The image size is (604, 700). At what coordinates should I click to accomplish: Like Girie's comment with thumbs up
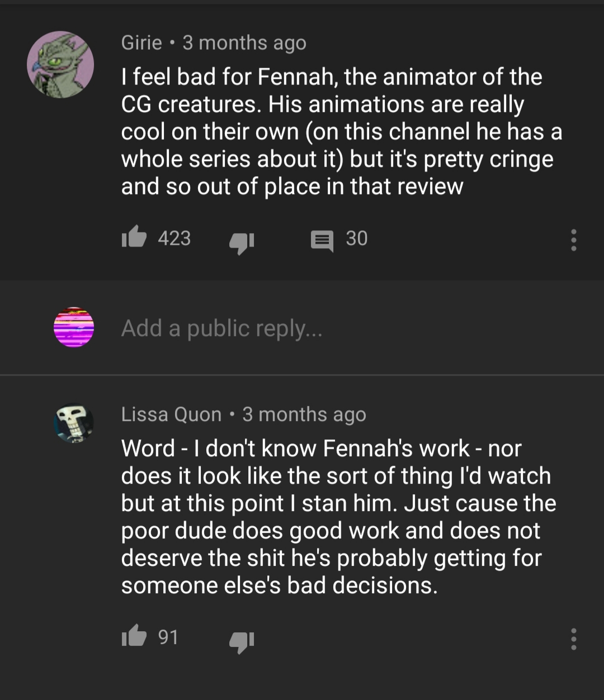coord(134,239)
